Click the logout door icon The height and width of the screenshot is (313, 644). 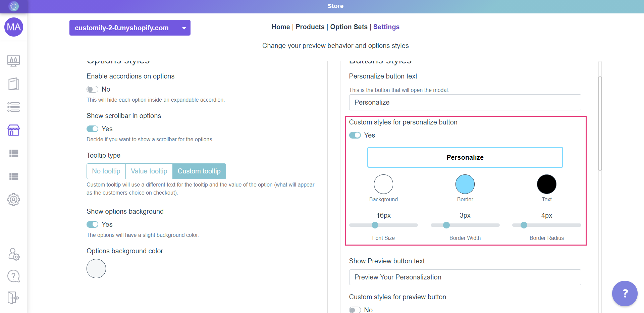point(13,298)
